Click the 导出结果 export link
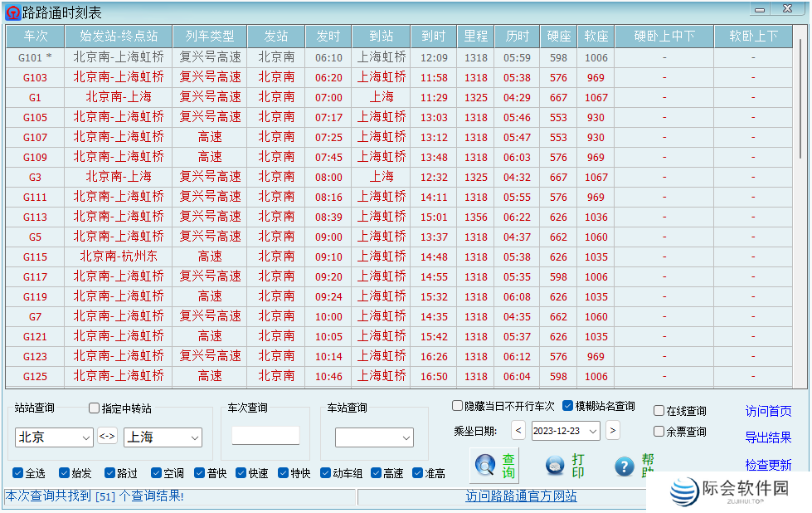The width and height of the screenshot is (812, 513). 769,439
